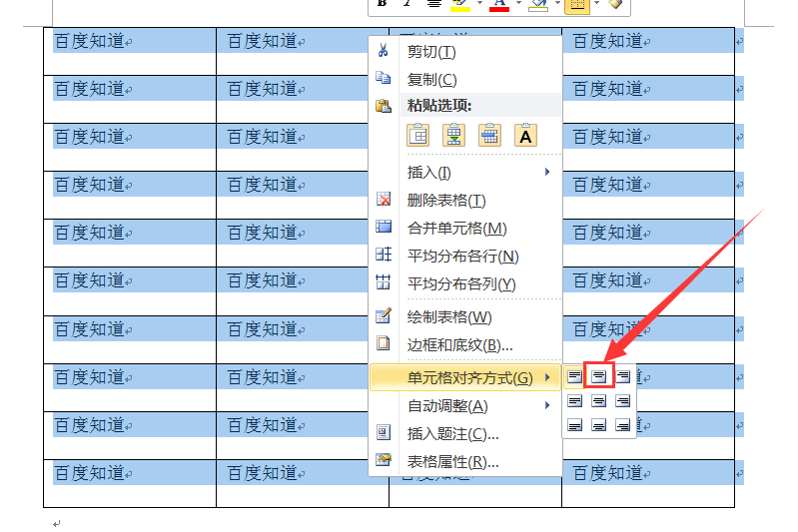Screen dimensions: 798x532
Task: Expand the 插入(I) submenu arrow
Action: tap(547, 172)
